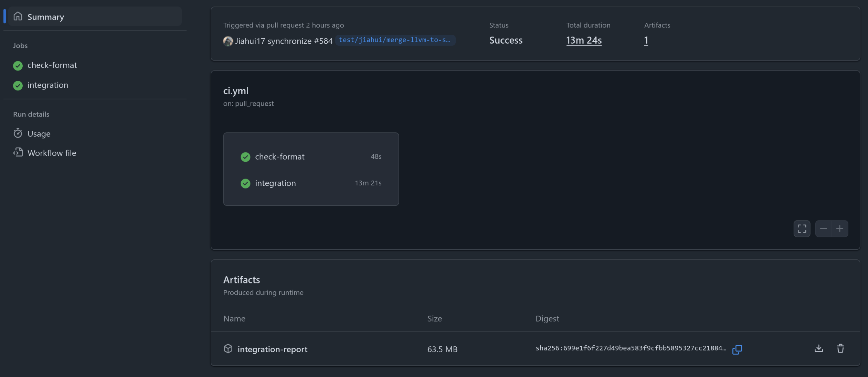Viewport: 868px width, 377px height.
Task: Open integration job in workflow graph
Action: click(275, 183)
